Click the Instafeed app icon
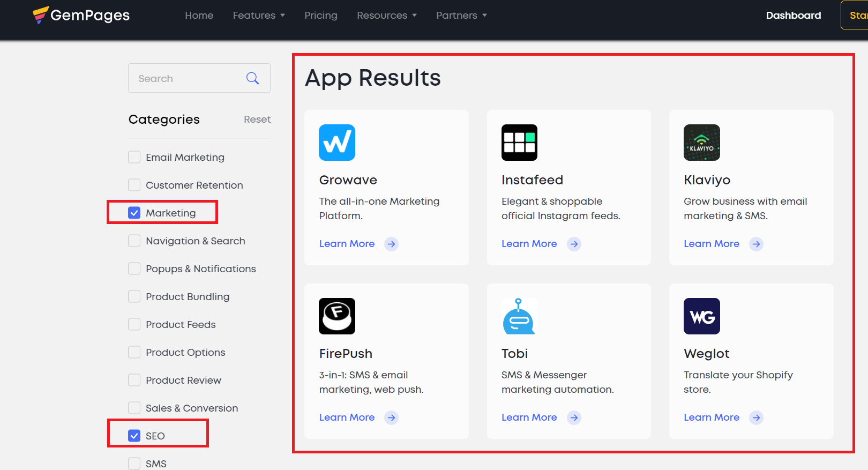 click(519, 143)
